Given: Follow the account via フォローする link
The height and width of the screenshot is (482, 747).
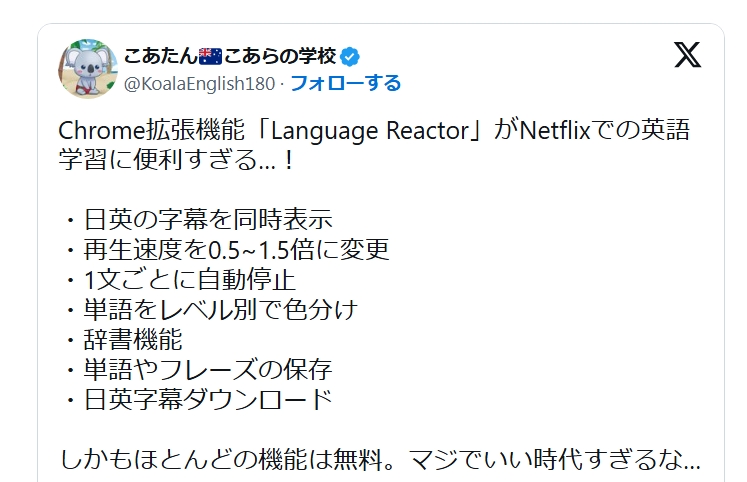Looking at the screenshot, I should click(345, 83).
